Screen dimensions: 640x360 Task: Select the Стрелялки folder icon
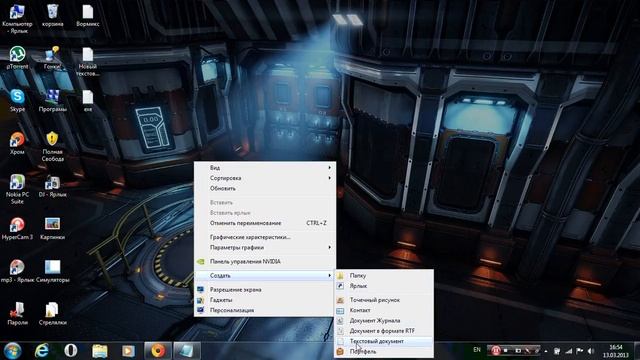[53, 314]
